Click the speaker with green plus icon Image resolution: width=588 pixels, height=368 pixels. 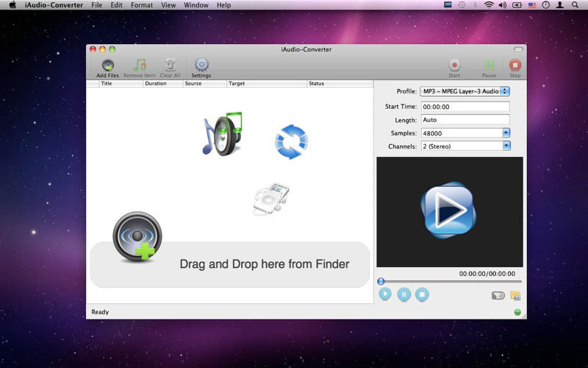[x=137, y=236]
